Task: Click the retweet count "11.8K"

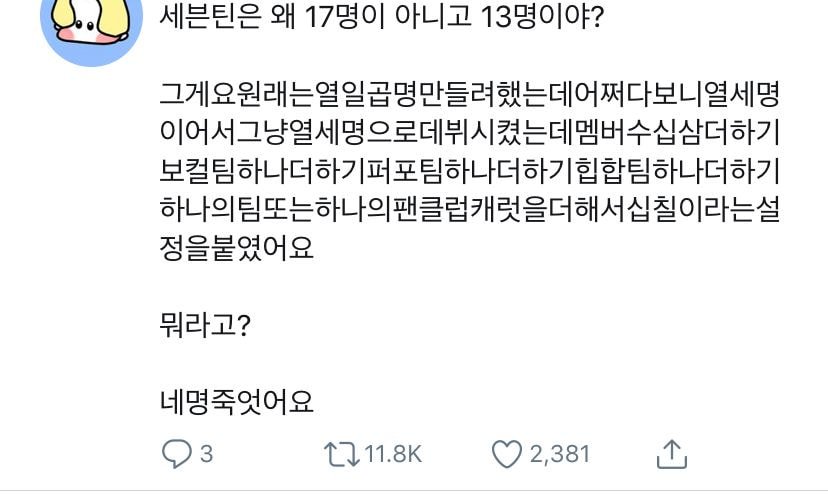Action: coord(393,455)
